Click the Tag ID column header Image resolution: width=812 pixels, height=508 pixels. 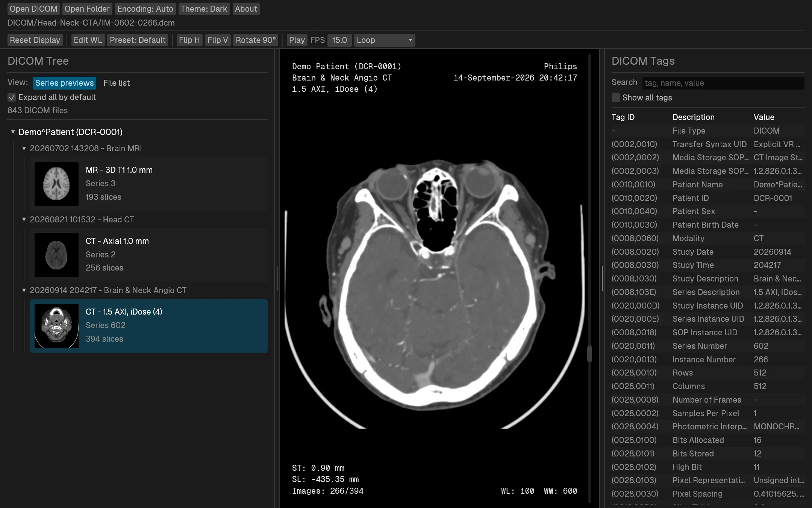tap(623, 117)
